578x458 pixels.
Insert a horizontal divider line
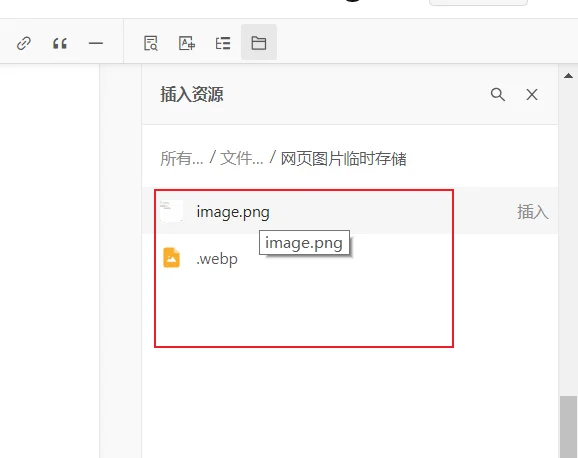(96, 43)
